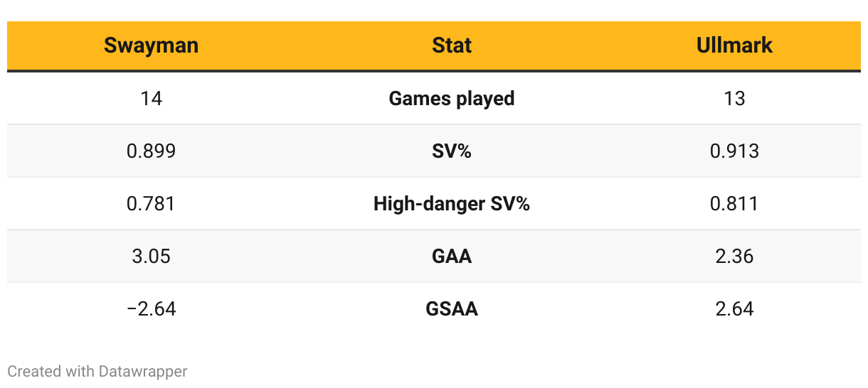Click the Ullmark column header
Viewport: 868px width, 388px height.
(734, 45)
